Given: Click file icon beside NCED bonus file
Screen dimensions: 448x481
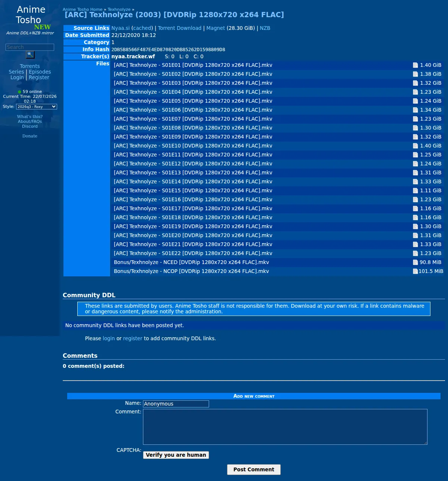Looking at the screenshot, I should point(415,262).
